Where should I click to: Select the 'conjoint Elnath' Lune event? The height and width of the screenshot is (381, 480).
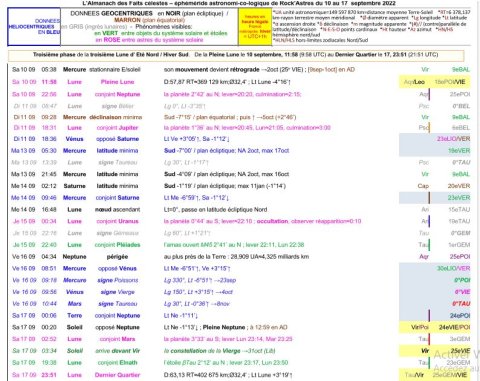(117, 363)
